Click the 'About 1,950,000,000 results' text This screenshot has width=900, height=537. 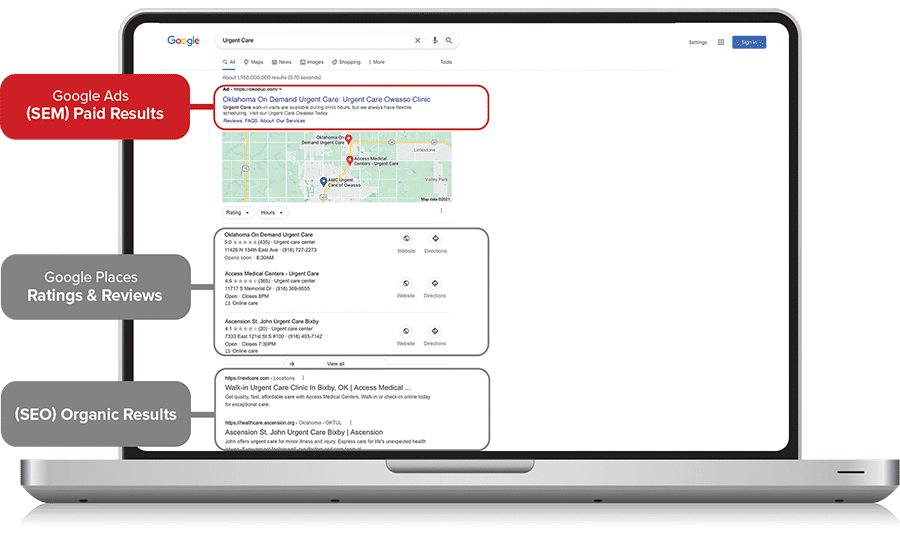[271, 77]
